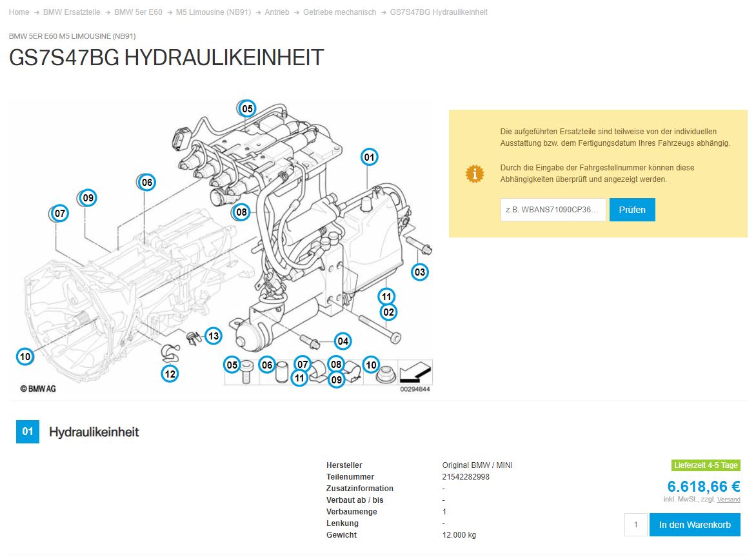The height and width of the screenshot is (557, 756).
Task: Click callout 10 beside the legend flange nut
Action: point(371,365)
